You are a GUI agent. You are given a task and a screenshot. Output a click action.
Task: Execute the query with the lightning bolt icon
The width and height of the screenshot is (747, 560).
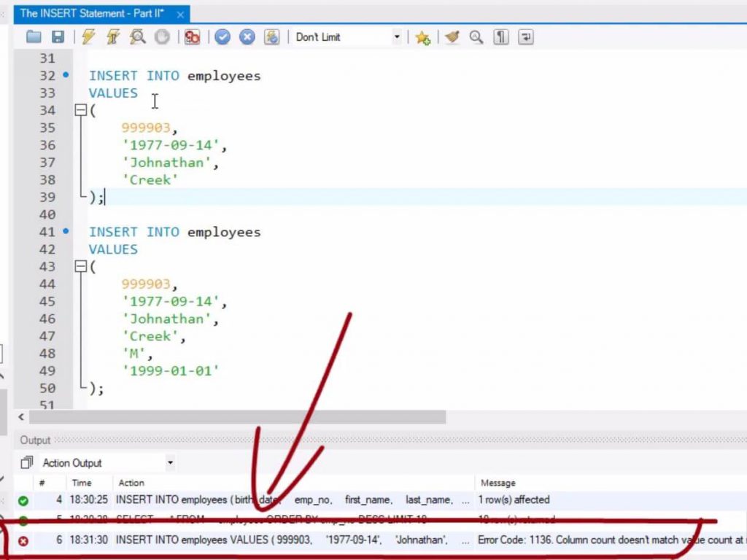click(x=88, y=36)
